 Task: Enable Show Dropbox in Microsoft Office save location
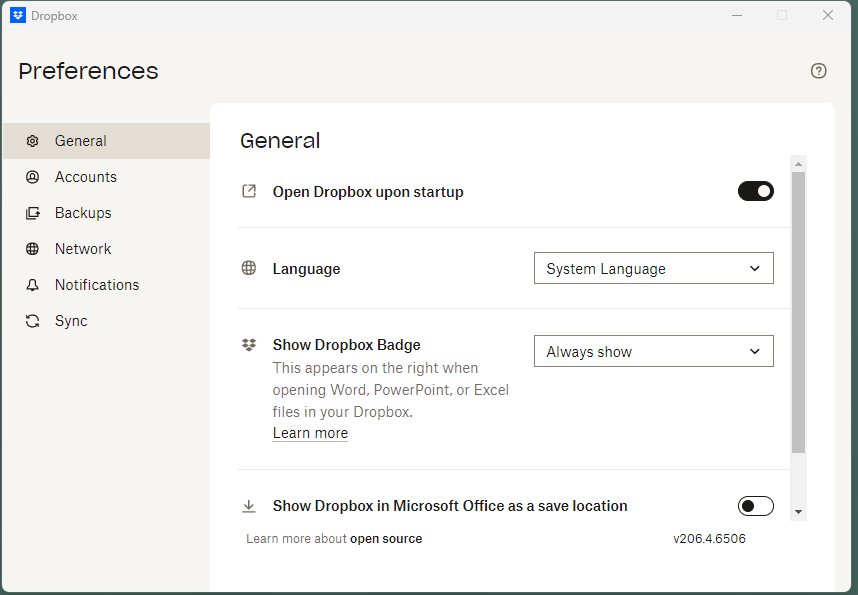point(756,506)
